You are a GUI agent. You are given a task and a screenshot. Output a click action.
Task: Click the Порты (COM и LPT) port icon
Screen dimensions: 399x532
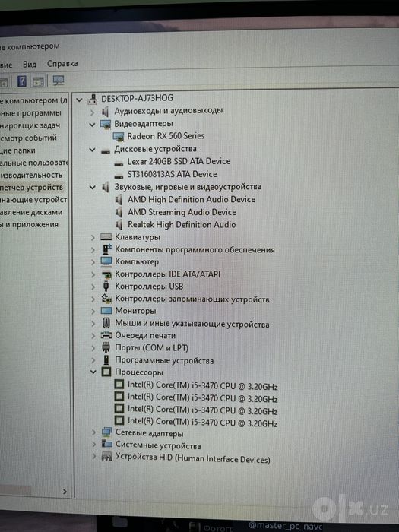pyautogui.click(x=106, y=347)
